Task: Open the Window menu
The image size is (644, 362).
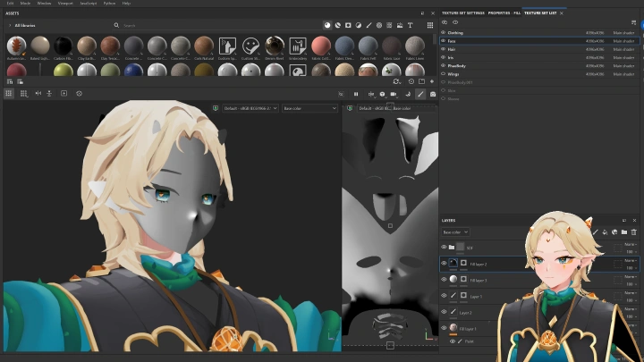Action: (44, 3)
